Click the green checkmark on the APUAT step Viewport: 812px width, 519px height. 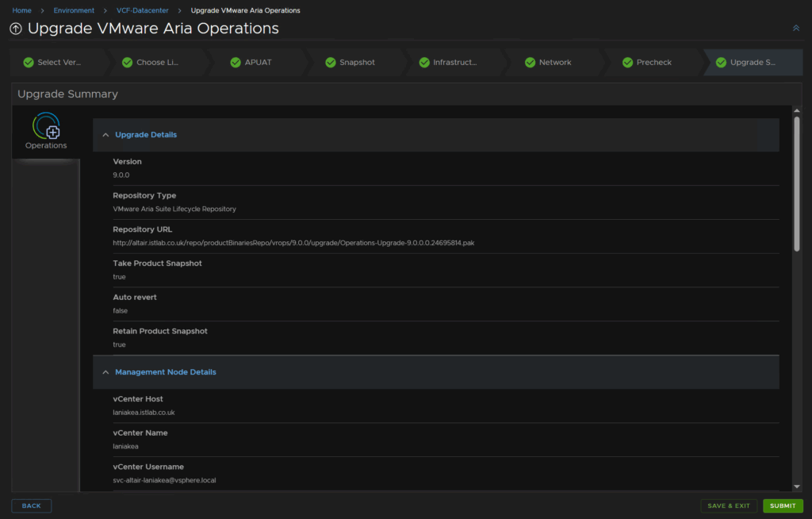pyautogui.click(x=236, y=63)
